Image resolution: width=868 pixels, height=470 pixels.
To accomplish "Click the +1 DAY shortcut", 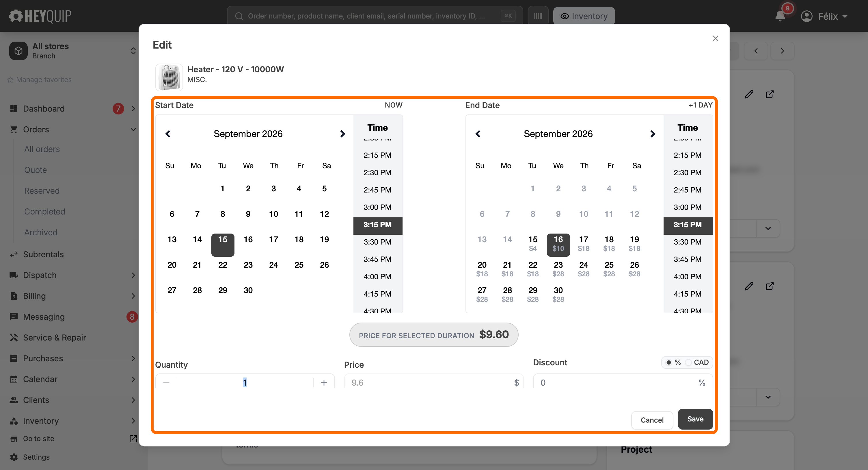I will pos(701,105).
